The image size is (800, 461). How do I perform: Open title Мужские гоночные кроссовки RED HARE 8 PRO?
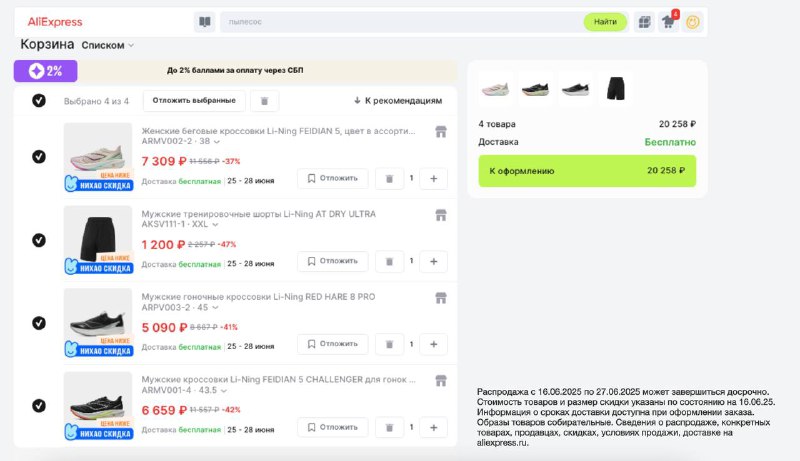point(258,297)
